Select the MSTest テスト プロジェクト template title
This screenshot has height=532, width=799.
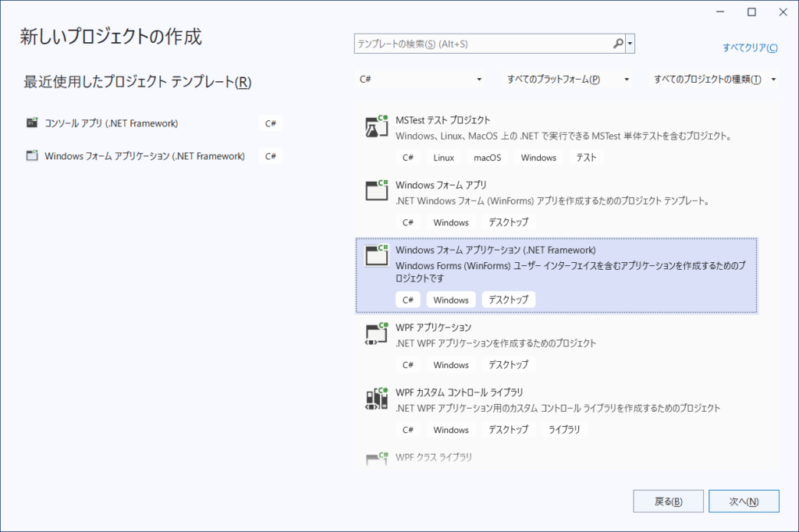pyautogui.click(x=443, y=120)
